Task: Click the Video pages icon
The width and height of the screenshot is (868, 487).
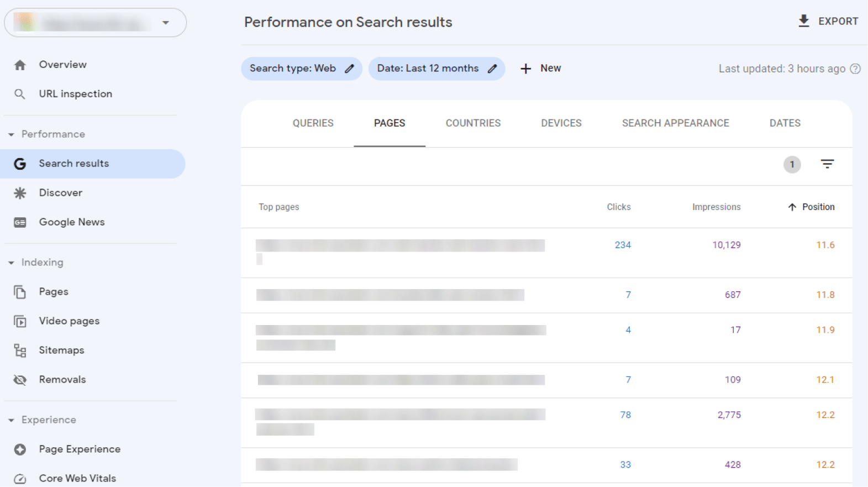Action: (20, 321)
